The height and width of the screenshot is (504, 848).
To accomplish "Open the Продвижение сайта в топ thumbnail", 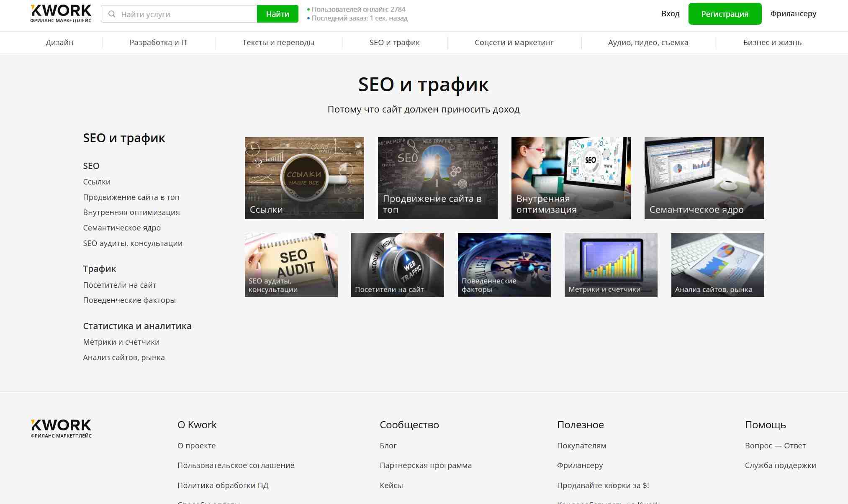I will click(x=437, y=178).
